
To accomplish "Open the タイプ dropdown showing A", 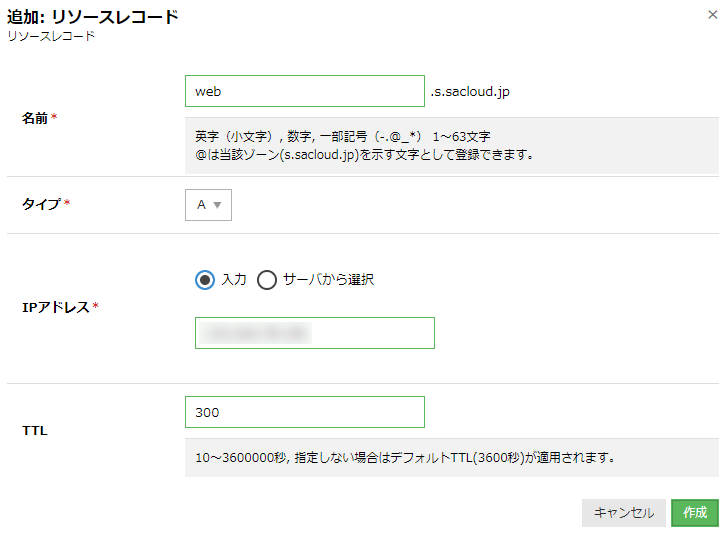I will (208, 205).
